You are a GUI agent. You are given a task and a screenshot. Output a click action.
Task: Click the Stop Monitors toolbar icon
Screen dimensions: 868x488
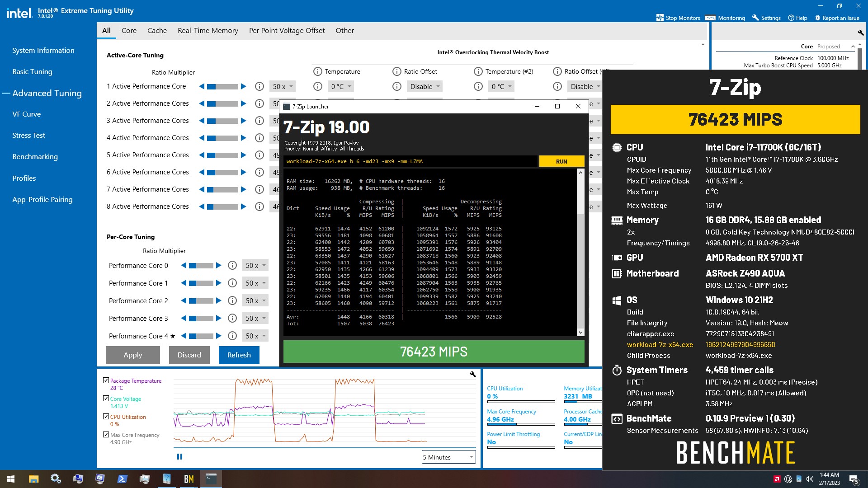[660, 18]
